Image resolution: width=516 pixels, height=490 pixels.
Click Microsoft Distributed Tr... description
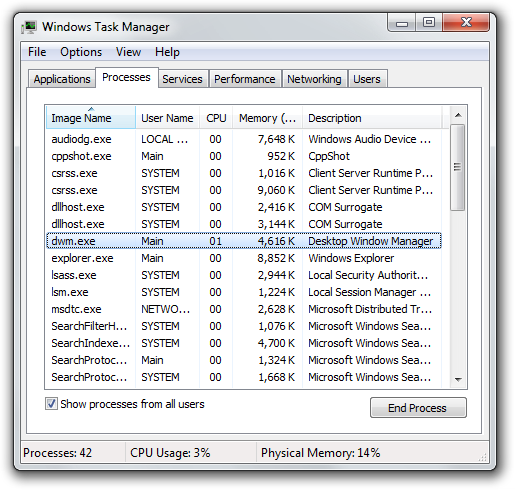click(370, 309)
